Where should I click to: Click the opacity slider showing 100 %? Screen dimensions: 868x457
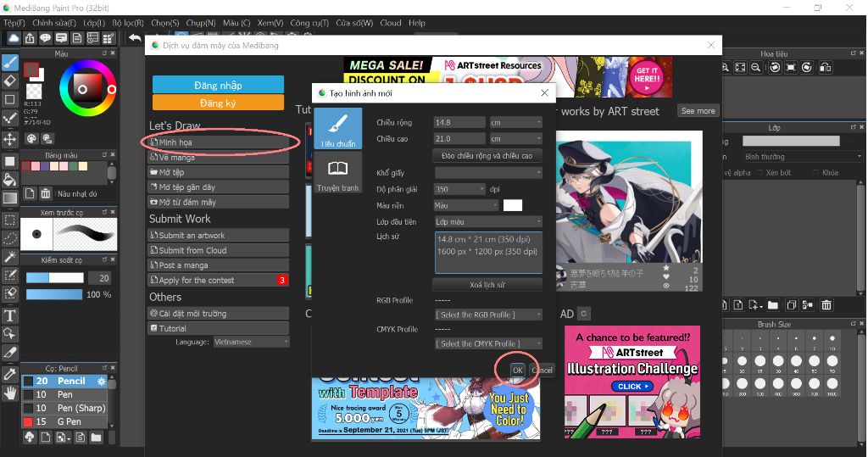pyautogui.click(x=53, y=294)
